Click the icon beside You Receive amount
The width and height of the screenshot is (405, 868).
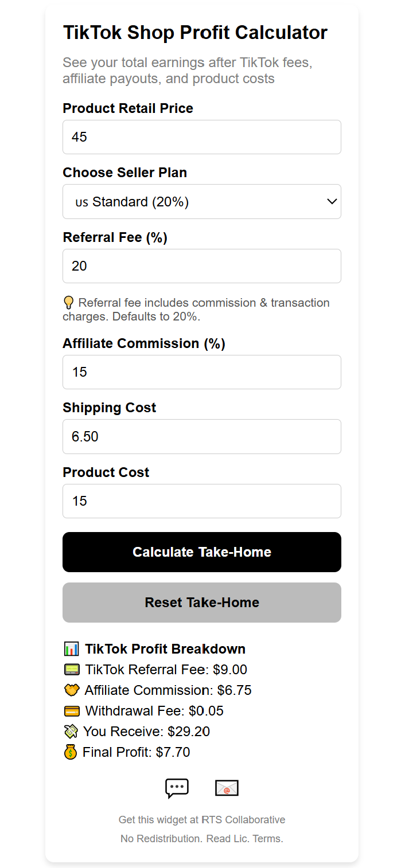pyautogui.click(x=71, y=731)
